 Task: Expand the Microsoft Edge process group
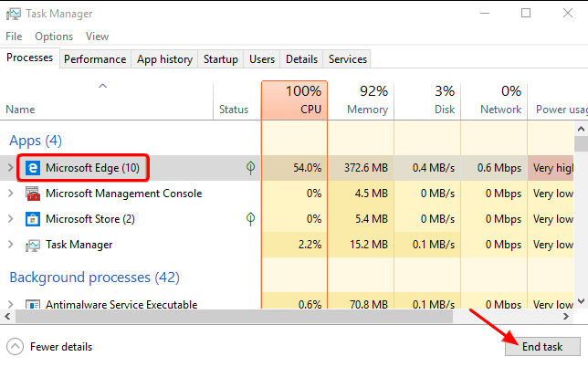pos(11,168)
